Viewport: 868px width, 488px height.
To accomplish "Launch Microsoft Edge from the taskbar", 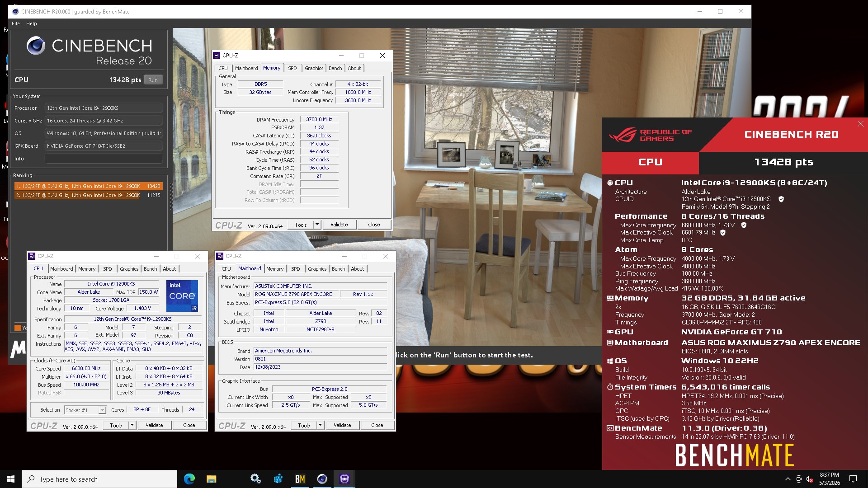I will pos(189,479).
